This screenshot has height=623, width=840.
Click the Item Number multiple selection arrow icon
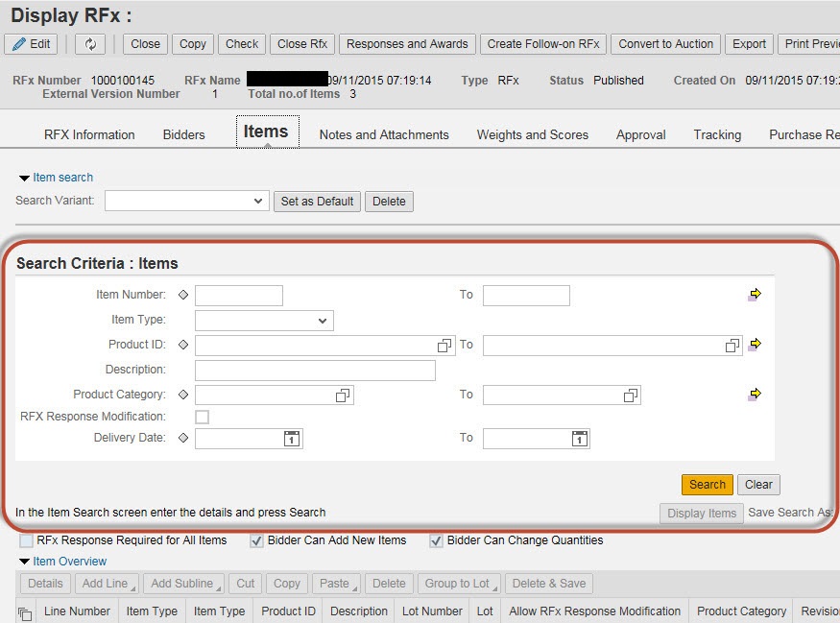pyautogui.click(x=755, y=294)
